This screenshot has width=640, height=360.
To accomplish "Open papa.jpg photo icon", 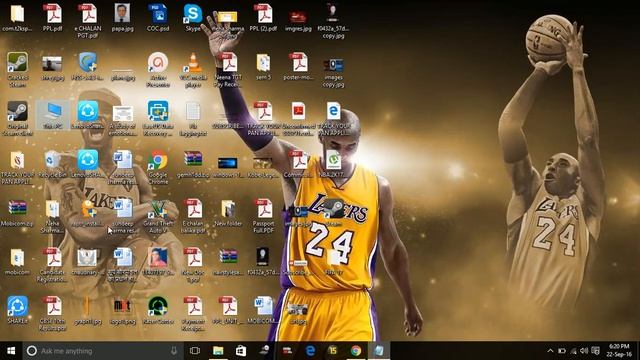I will (x=122, y=18).
